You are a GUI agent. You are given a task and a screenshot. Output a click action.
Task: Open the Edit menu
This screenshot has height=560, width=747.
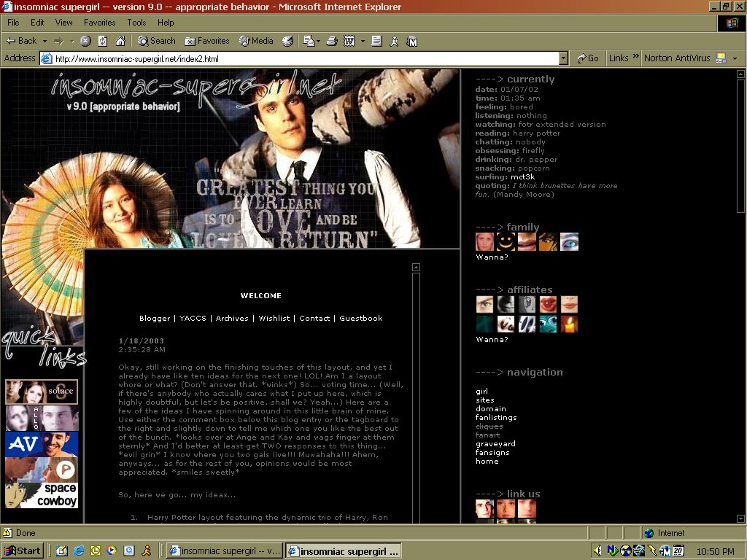pyautogui.click(x=37, y=23)
